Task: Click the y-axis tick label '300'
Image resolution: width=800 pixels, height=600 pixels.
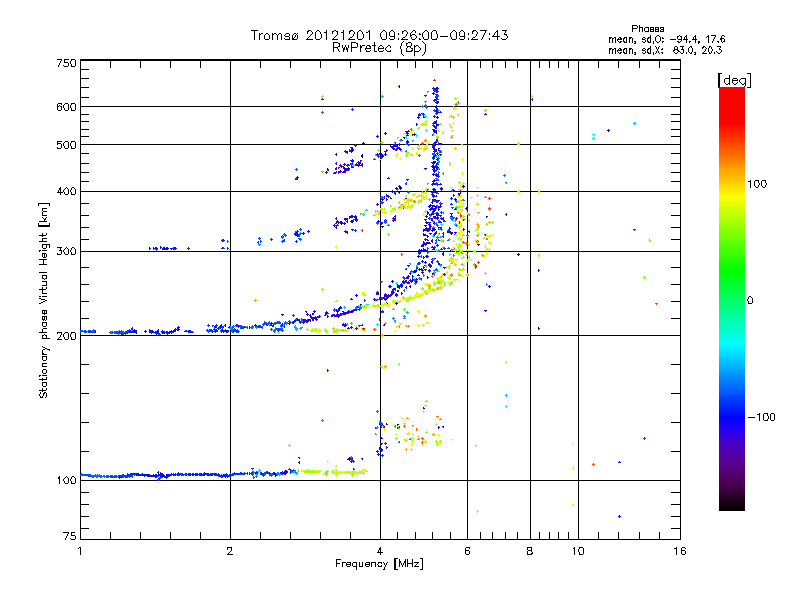Action: (66, 252)
